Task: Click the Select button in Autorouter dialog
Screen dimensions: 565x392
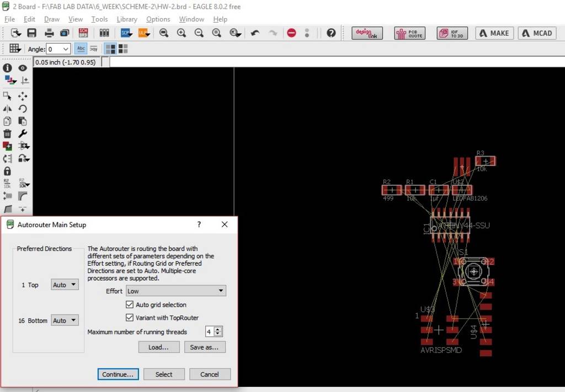Action: (164, 374)
